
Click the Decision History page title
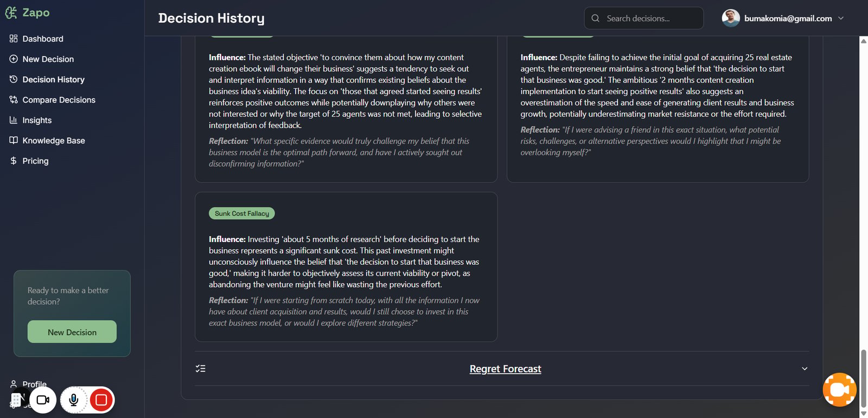[212, 18]
